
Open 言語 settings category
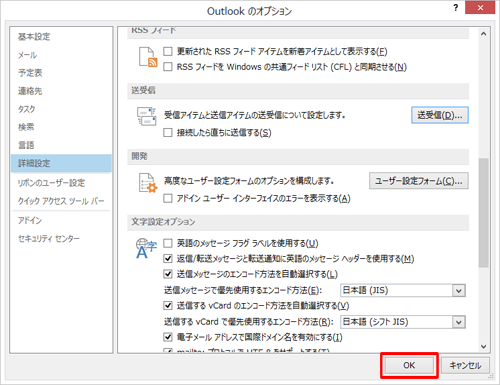tap(61, 145)
